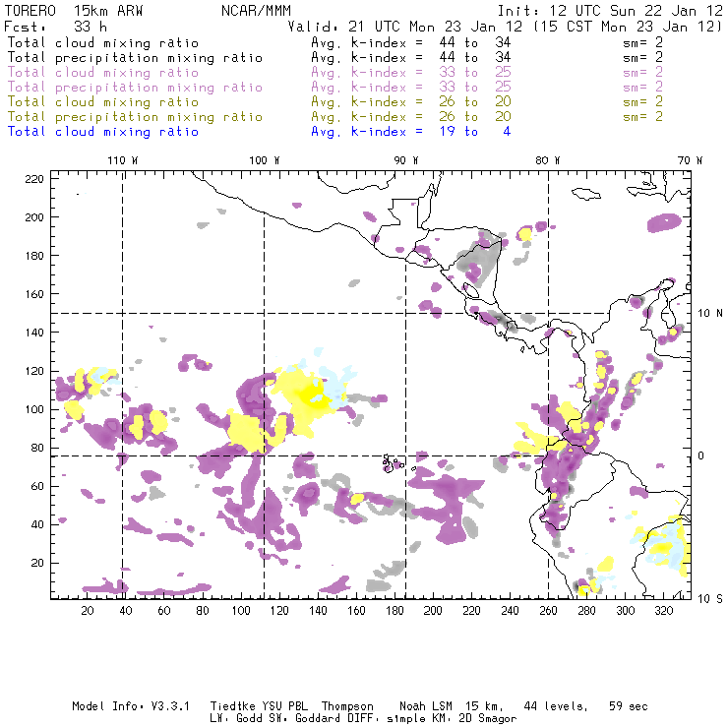Select olive 'Total cloud mixing ratio' legend entry
Viewport: 728px width, 728px height.
coord(103,102)
